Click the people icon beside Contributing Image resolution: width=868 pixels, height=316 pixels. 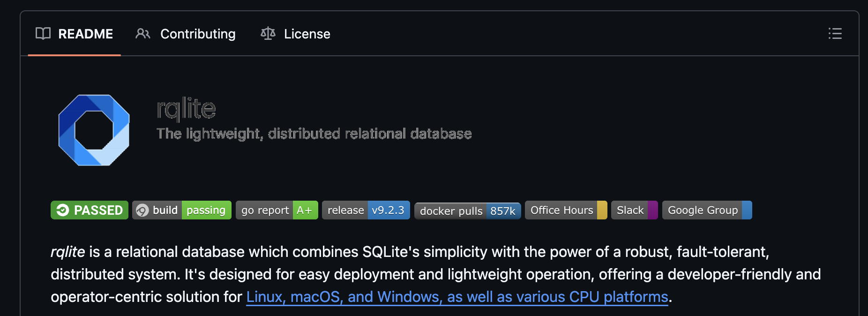143,34
